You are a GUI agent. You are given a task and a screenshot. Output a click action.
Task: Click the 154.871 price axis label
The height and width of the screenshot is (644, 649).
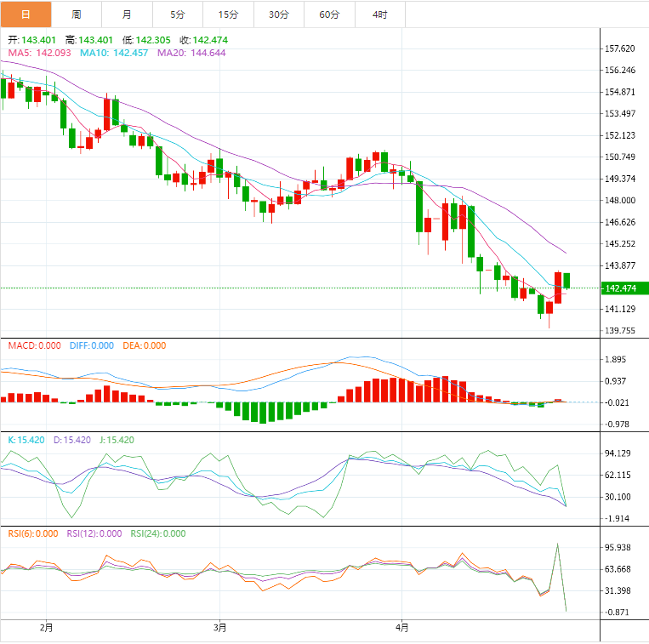tap(619, 92)
